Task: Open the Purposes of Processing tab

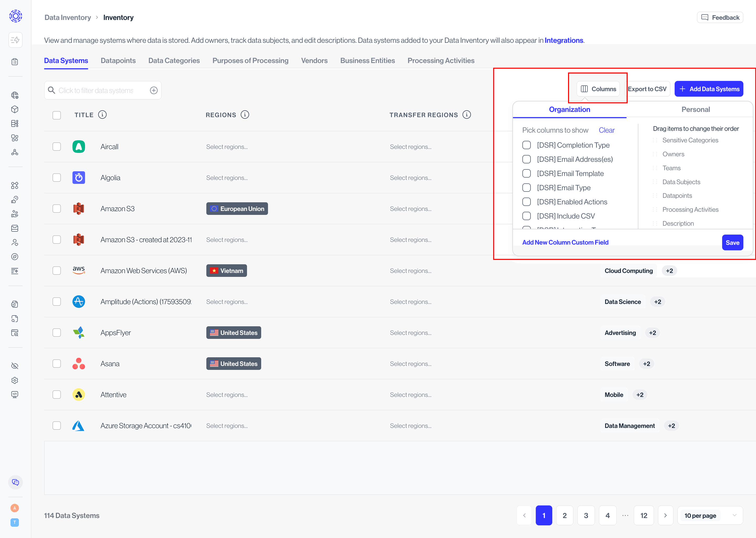Action: [251, 61]
